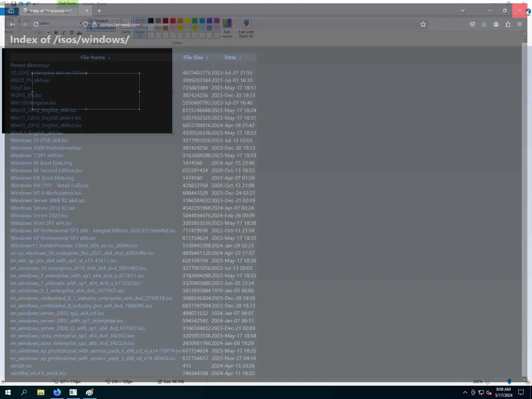The height and width of the screenshot is (399, 532).
Task: Click the '200%' zoom level text
Action: (478, 382)
